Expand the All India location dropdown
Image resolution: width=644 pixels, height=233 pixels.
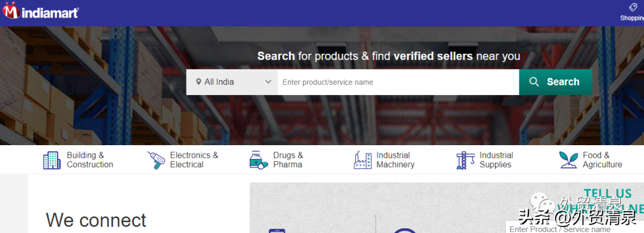coord(231,82)
